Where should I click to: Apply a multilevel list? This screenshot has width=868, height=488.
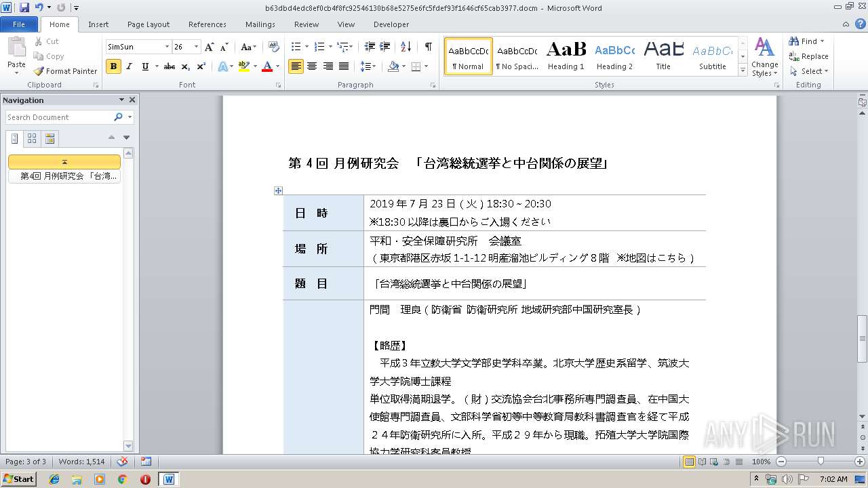[344, 47]
